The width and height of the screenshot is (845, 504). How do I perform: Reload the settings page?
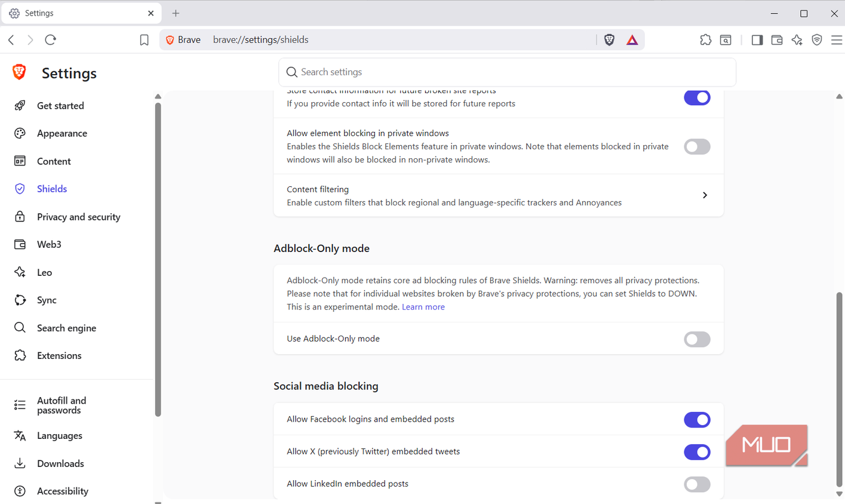pyautogui.click(x=50, y=40)
